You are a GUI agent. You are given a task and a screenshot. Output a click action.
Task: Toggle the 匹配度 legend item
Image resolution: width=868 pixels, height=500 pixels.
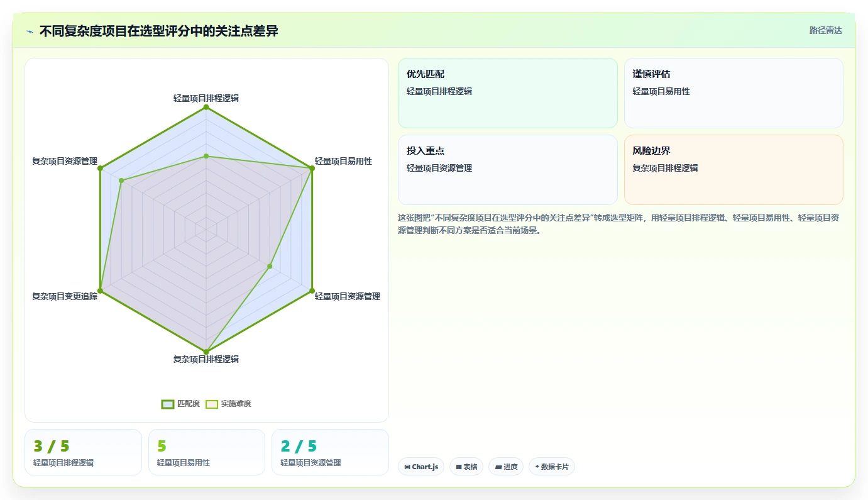point(180,404)
